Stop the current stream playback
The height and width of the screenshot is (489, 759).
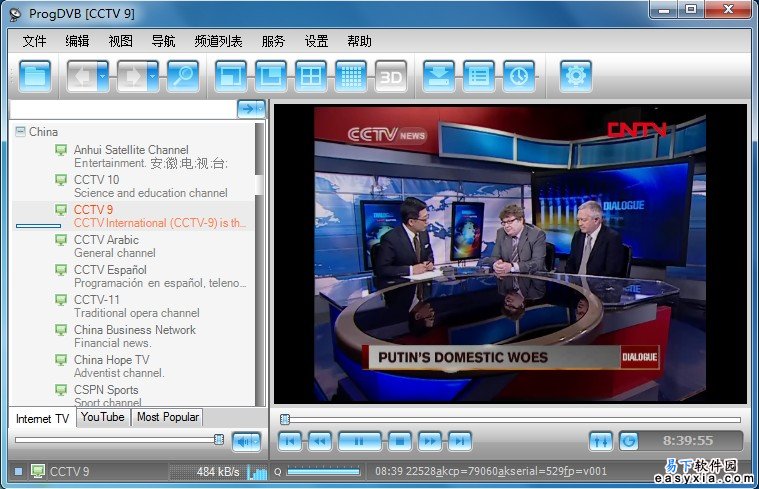[400, 440]
